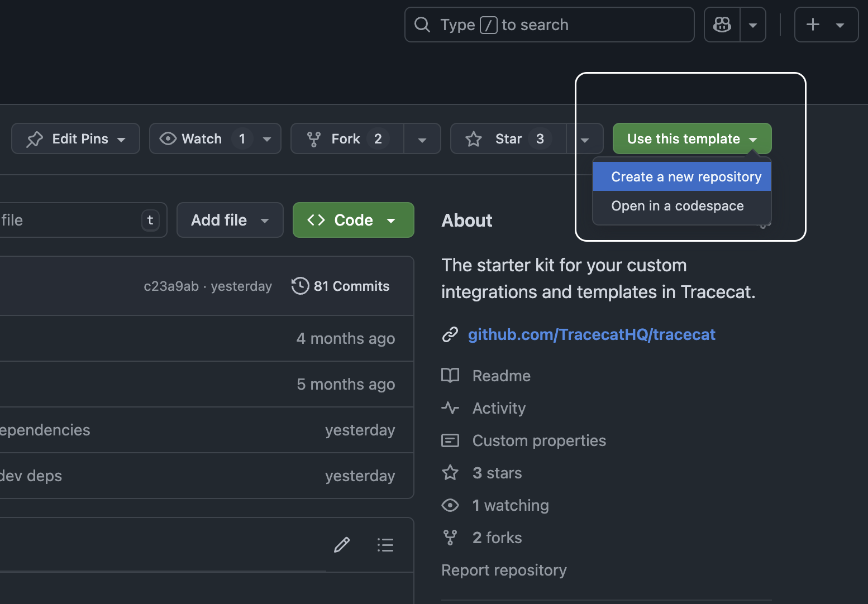Click the book icon next to Readme
This screenshot has width=868, height=604.
(x=450, y=375)
